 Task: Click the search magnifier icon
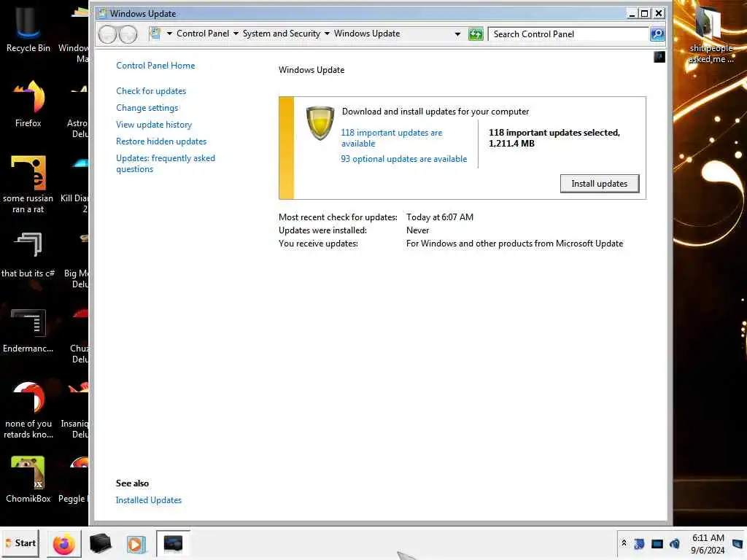point(657,34)
